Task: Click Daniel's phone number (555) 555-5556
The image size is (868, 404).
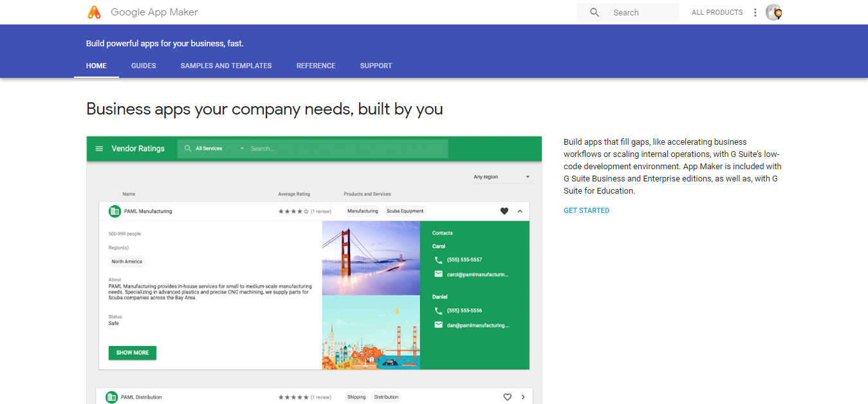Action: 465,311
